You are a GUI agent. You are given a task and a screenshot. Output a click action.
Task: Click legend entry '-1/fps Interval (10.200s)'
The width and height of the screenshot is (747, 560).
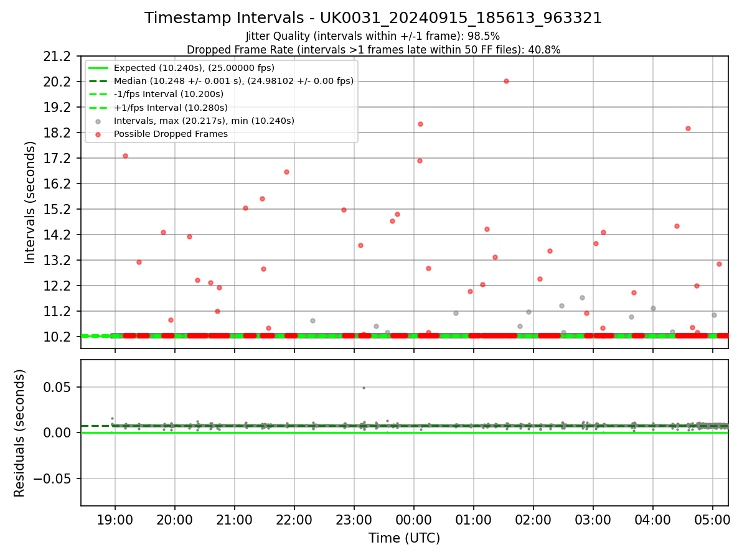168,94
